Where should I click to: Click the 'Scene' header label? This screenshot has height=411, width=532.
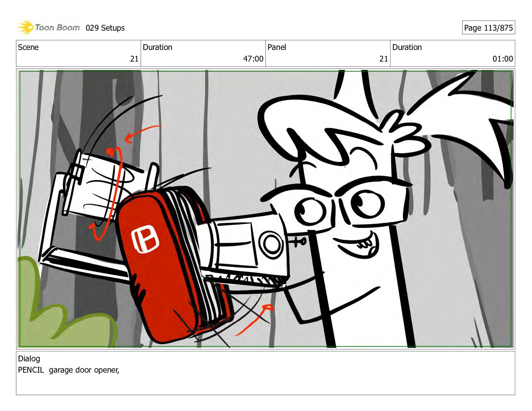point(28,47)
